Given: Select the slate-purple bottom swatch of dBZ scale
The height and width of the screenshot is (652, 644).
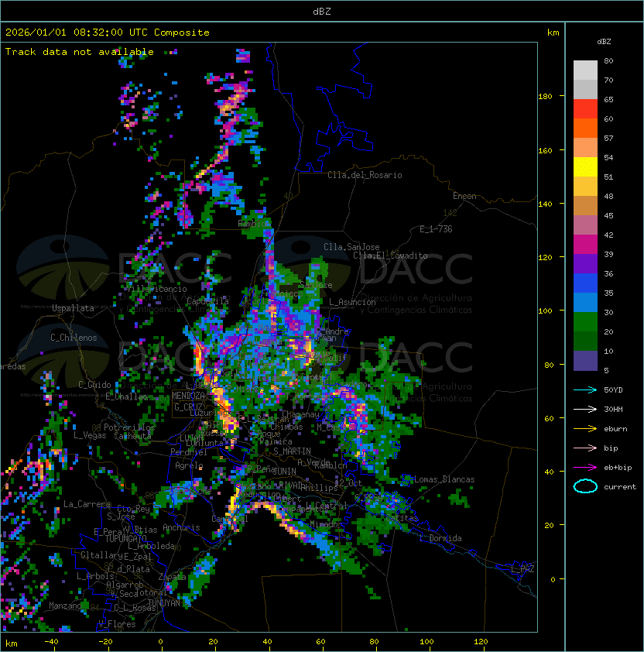Looking at the screenshot, I should [585, 361].
